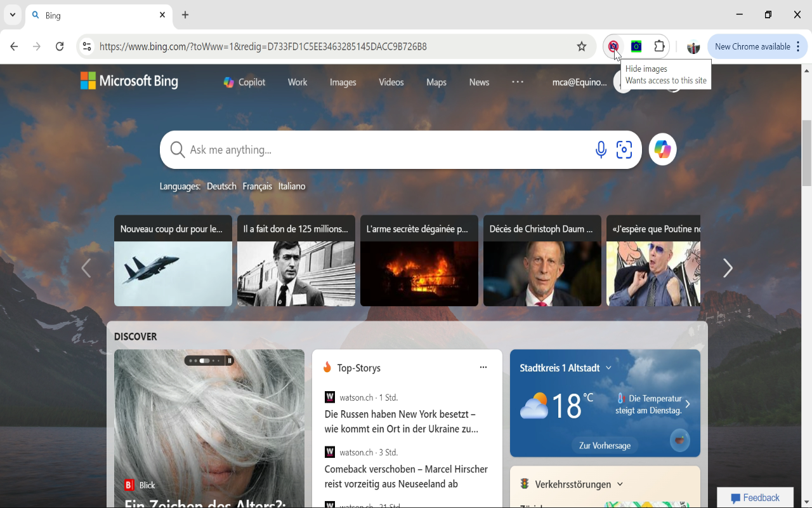Bookmark this page with the star icon

[x=582, y=46]
